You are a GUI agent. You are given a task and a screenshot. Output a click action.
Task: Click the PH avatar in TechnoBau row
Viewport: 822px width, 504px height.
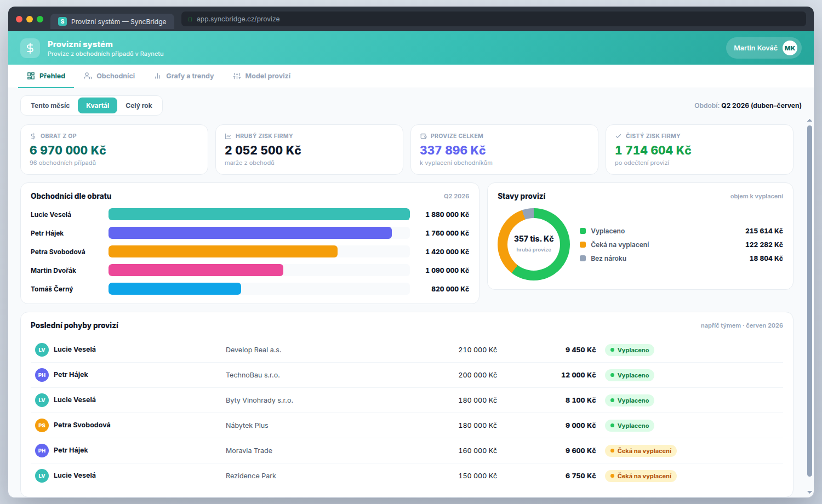42,375
